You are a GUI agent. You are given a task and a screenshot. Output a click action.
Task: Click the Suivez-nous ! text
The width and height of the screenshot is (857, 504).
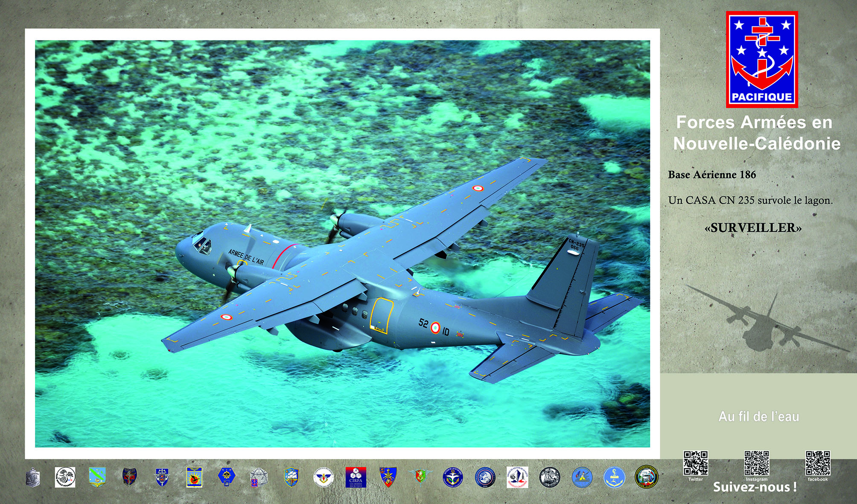click(x=755, y=487)
